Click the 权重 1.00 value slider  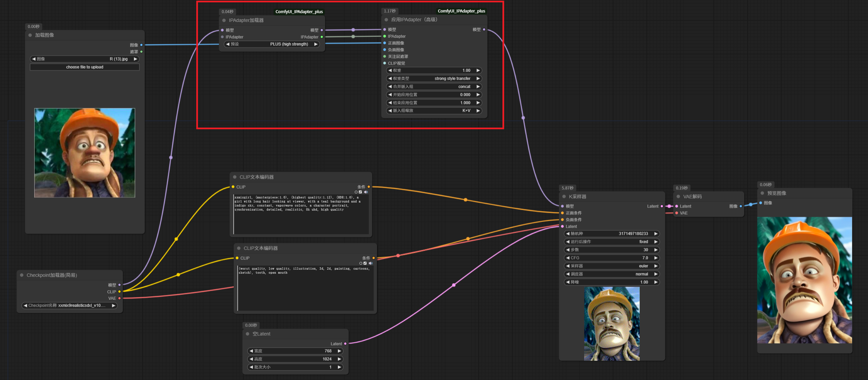click(434, 71)
